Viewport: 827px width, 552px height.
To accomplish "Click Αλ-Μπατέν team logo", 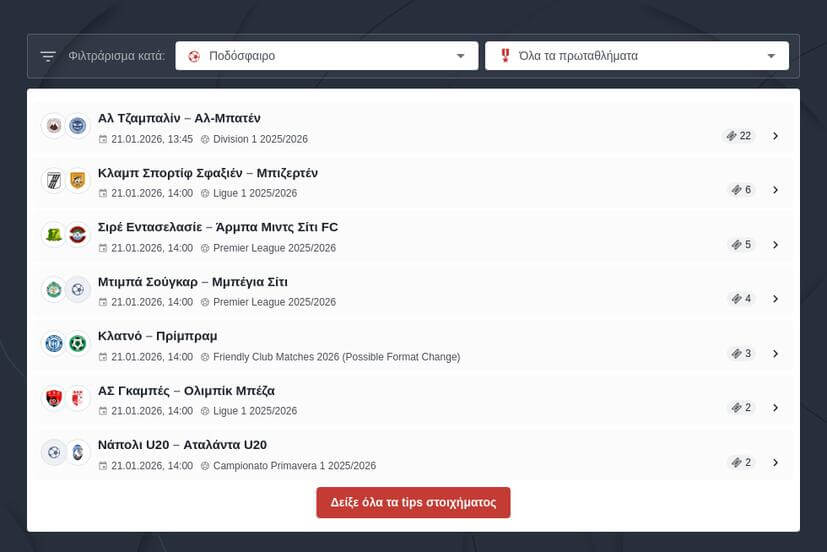I will coord(78,126).
